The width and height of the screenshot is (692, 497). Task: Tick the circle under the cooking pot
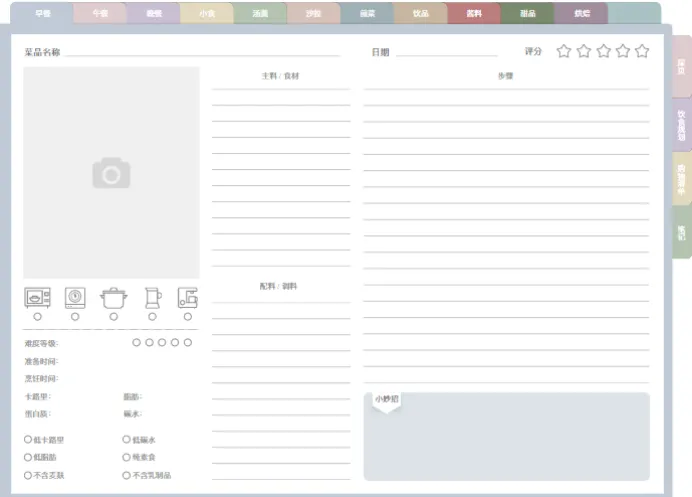click(x=113, y=316)
